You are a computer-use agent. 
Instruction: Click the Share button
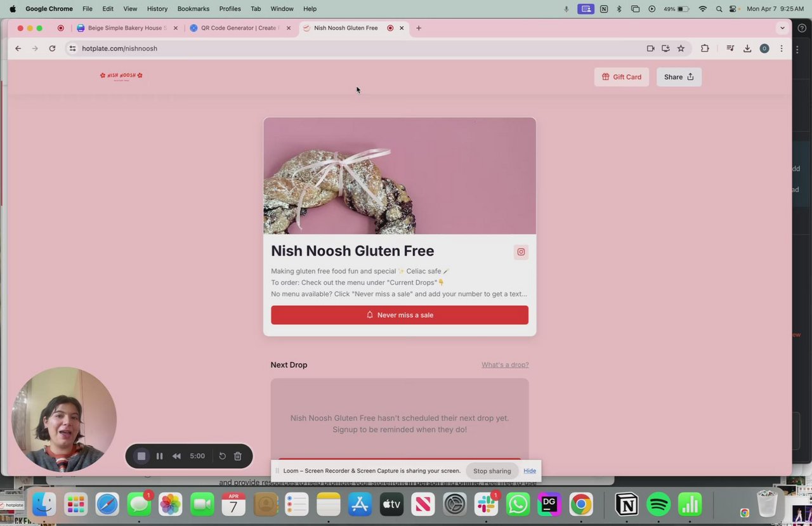click(x=679, y=77)
